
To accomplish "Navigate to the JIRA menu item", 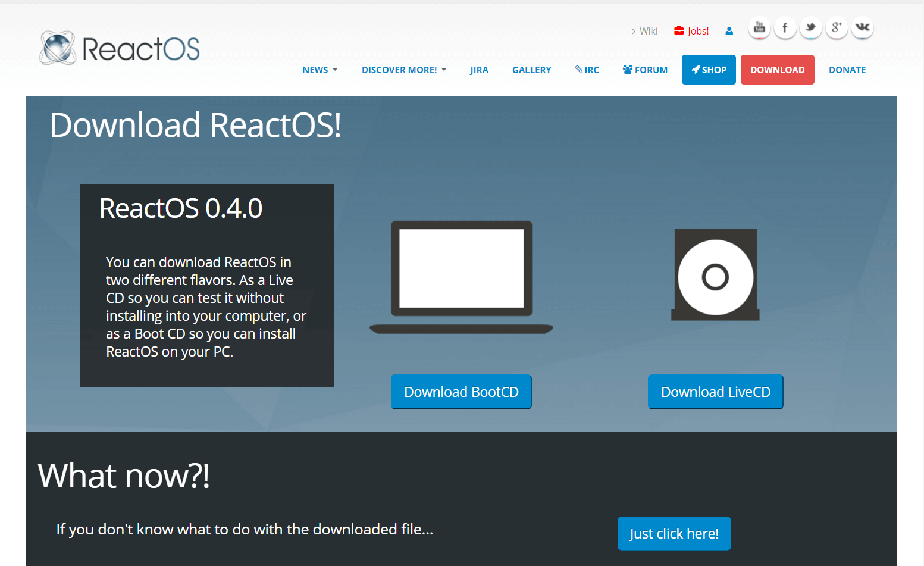I will (479, 70).
